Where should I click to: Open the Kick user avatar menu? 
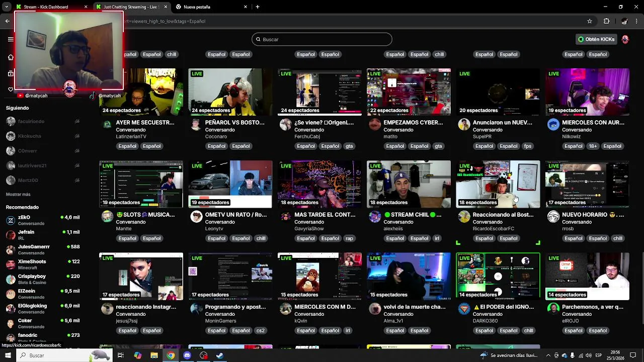pyautogui.click(x=625, y=39)
